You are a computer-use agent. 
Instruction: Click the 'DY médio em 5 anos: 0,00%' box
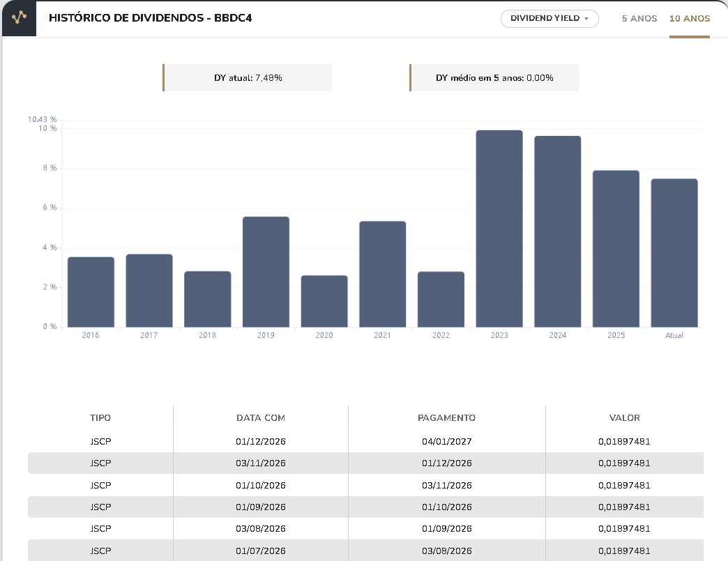[494, 78]
